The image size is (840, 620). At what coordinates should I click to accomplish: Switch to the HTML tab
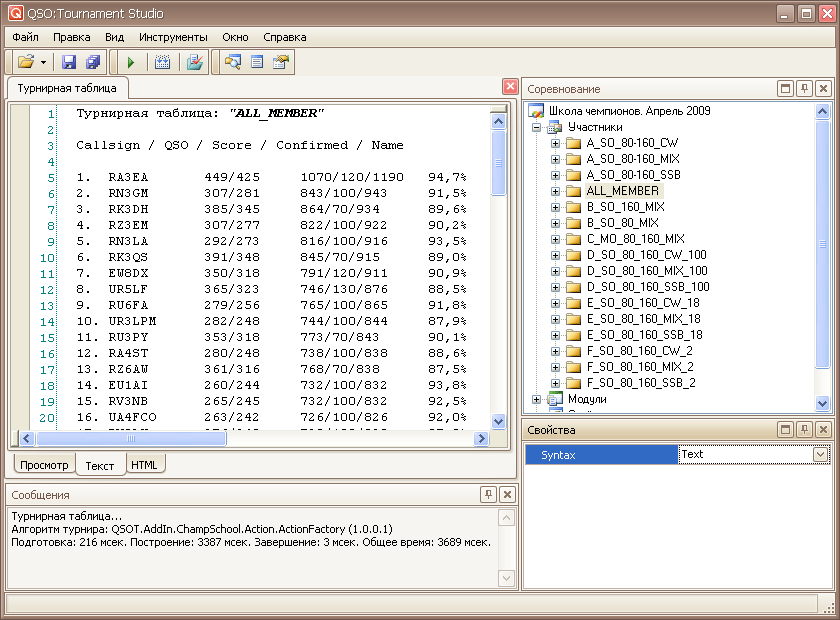(145, 465)
